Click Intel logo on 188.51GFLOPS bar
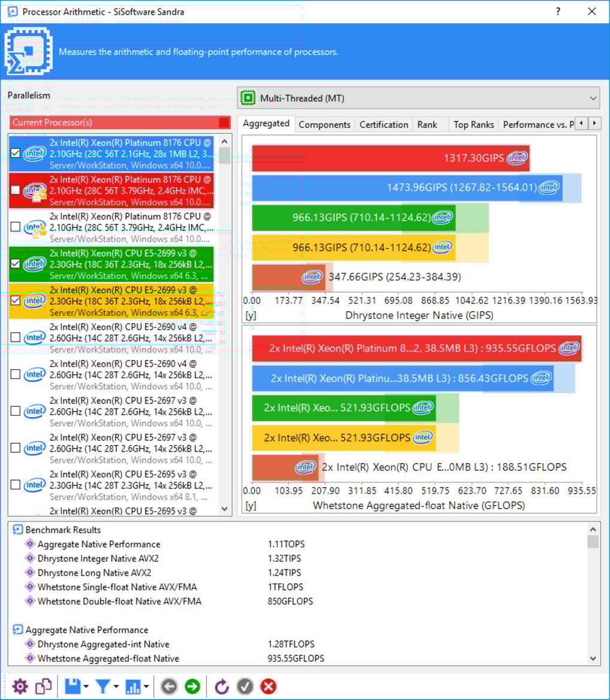The image size is (610, 700). [x=306, y=467]
